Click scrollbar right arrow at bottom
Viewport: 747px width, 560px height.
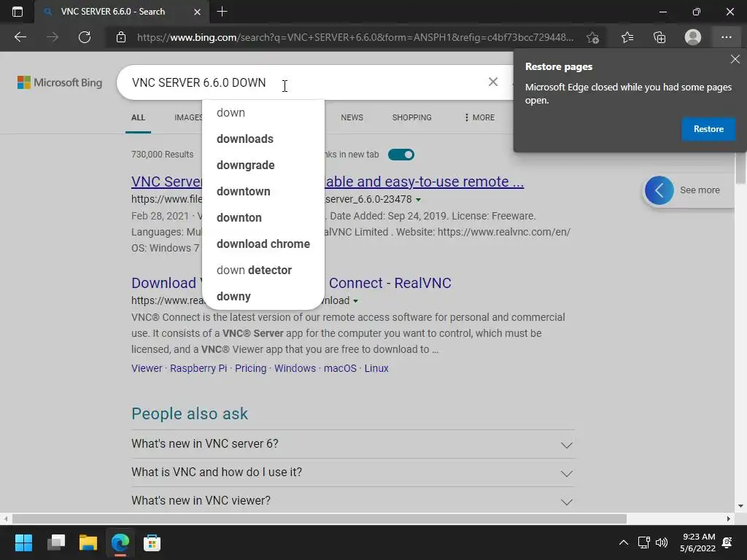coord(729,518)
